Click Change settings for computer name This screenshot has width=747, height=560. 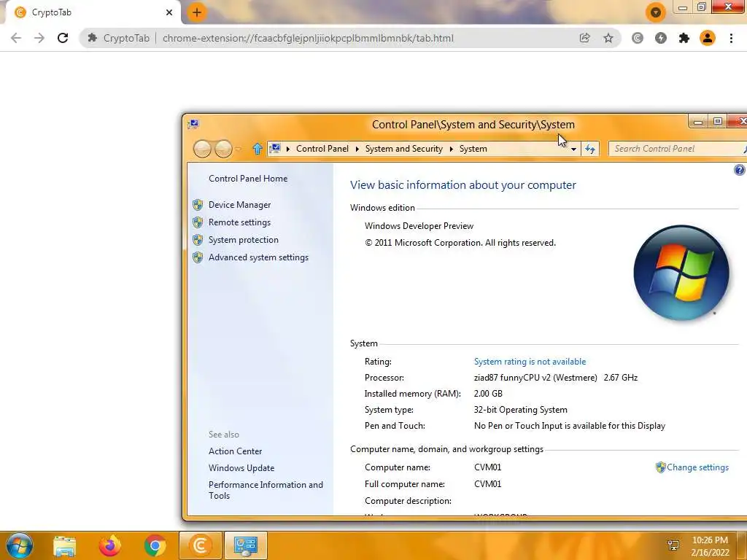(x=697, y=467)
